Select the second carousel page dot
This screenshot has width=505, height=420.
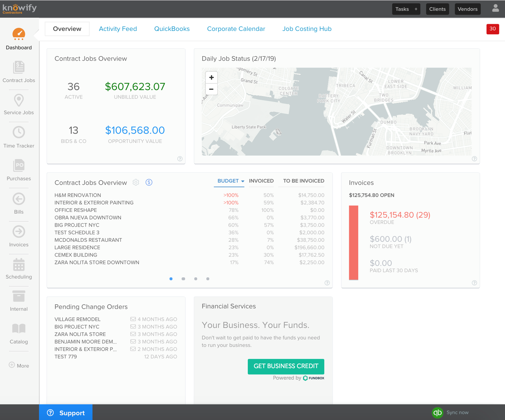pyautogui.click(x=183, y=279)
